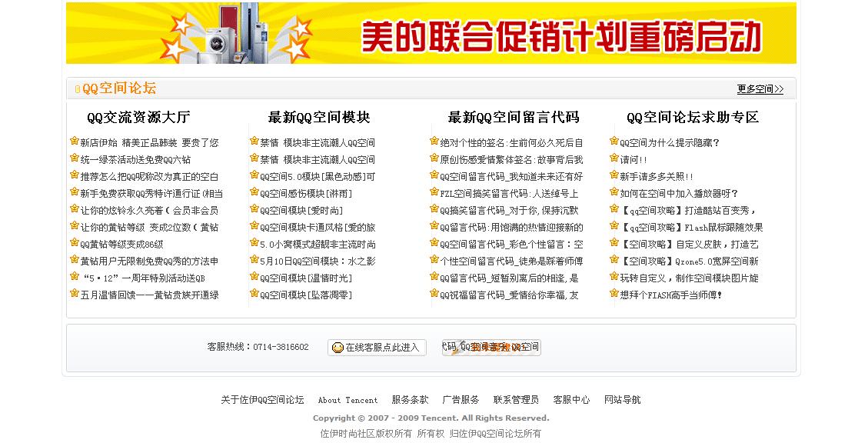868x443 pixels.
Task: Open the "广告服务" footer link
Action: (x=461, y=400)
